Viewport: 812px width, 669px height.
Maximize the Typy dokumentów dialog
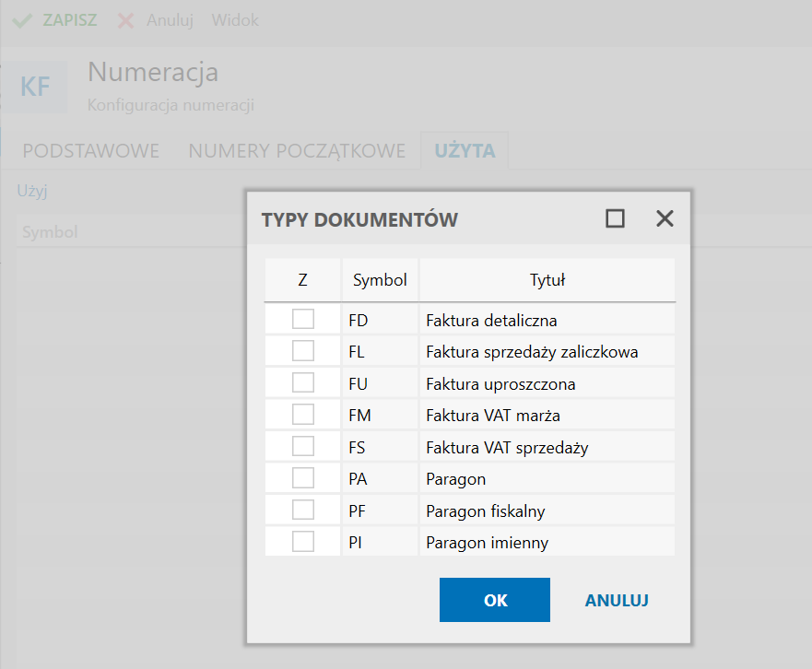click(x=615, y=218)
